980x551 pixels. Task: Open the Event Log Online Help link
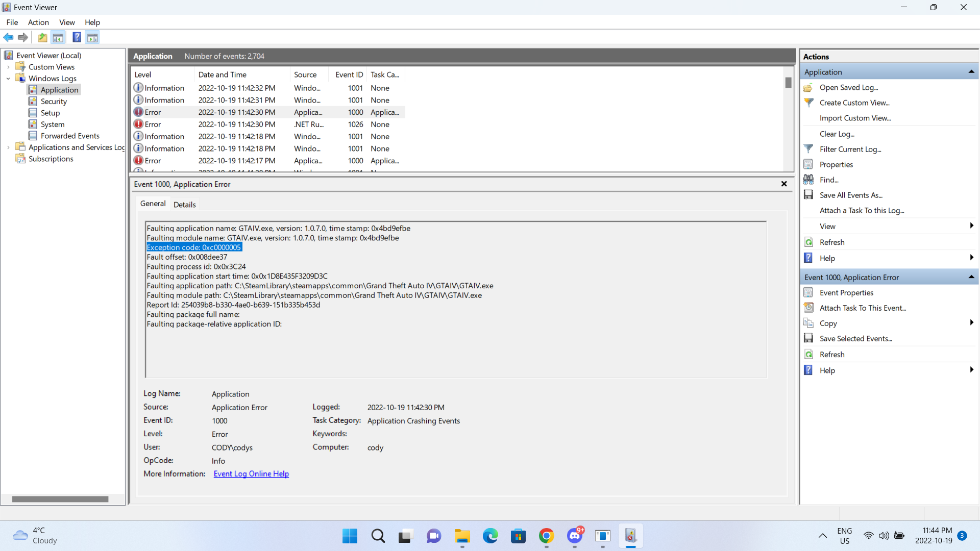(251, 474)
